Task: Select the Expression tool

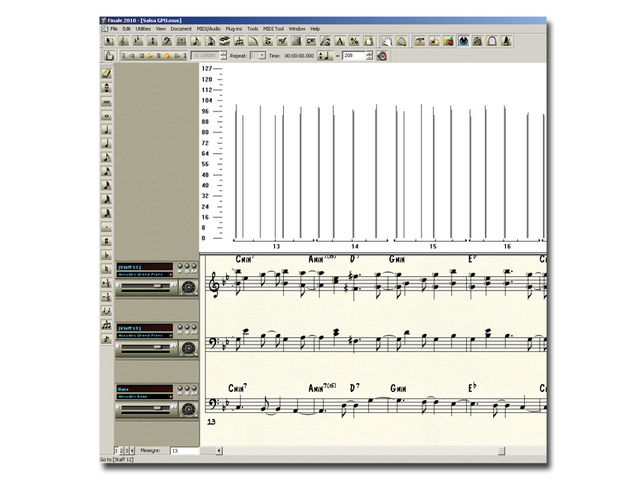Action: point(282,41)
